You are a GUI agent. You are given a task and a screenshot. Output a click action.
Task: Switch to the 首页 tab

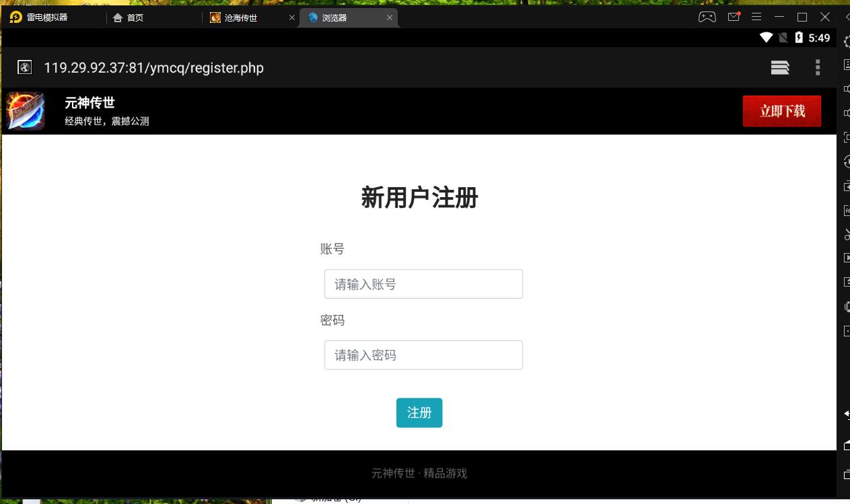point(135,17)
